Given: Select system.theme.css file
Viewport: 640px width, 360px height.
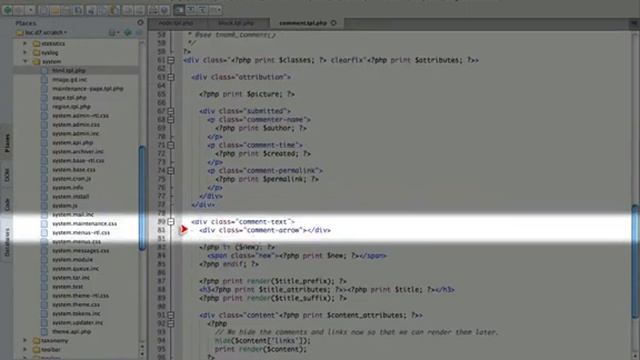Looking at the screenshot, I should (76, 304).
